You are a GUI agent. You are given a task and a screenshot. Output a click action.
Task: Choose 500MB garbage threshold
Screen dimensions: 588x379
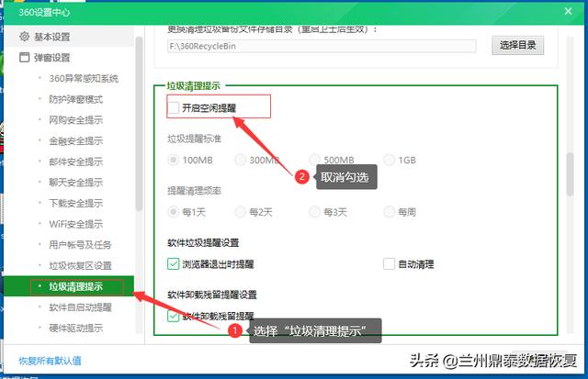point(314,160)
